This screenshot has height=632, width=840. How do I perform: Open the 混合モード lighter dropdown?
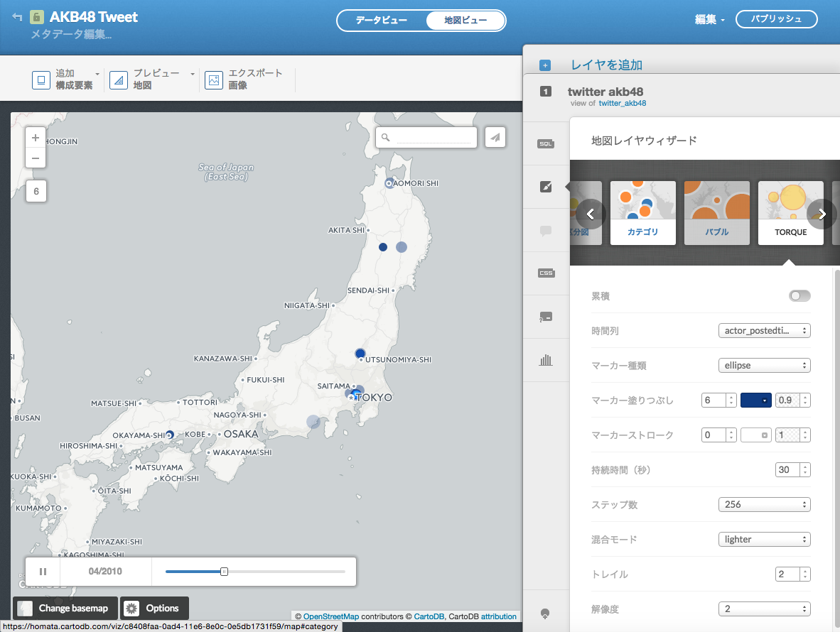click(x=765, y=540)
